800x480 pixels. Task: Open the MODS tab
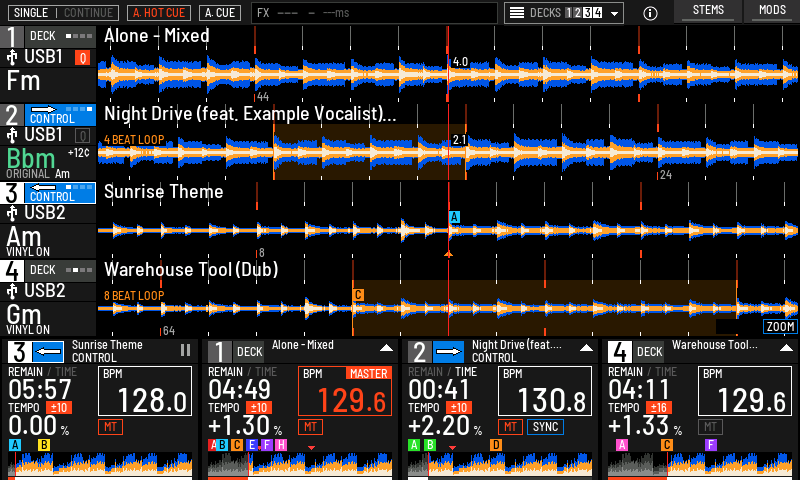[x=772, y=10]
